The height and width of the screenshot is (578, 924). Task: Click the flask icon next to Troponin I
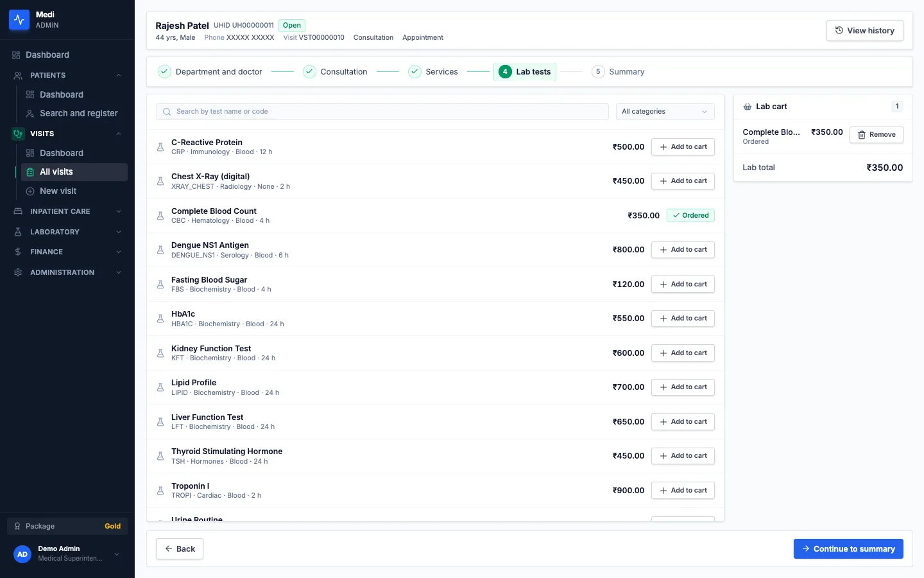160,491
